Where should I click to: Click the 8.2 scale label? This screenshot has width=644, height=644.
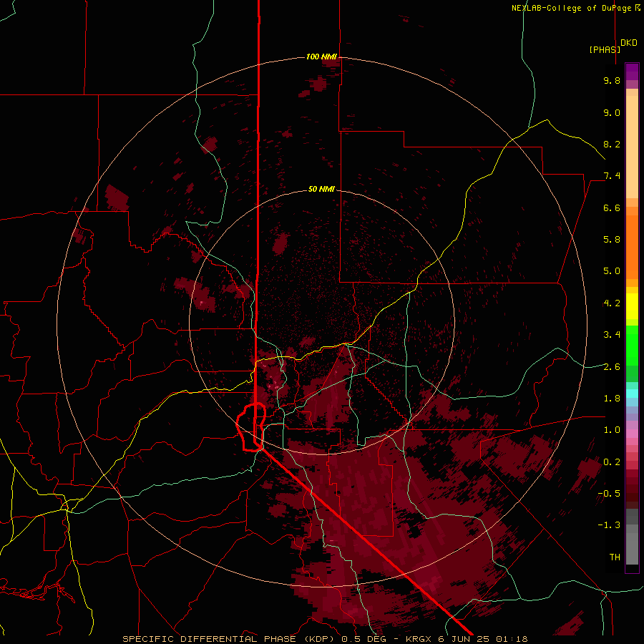612,144
